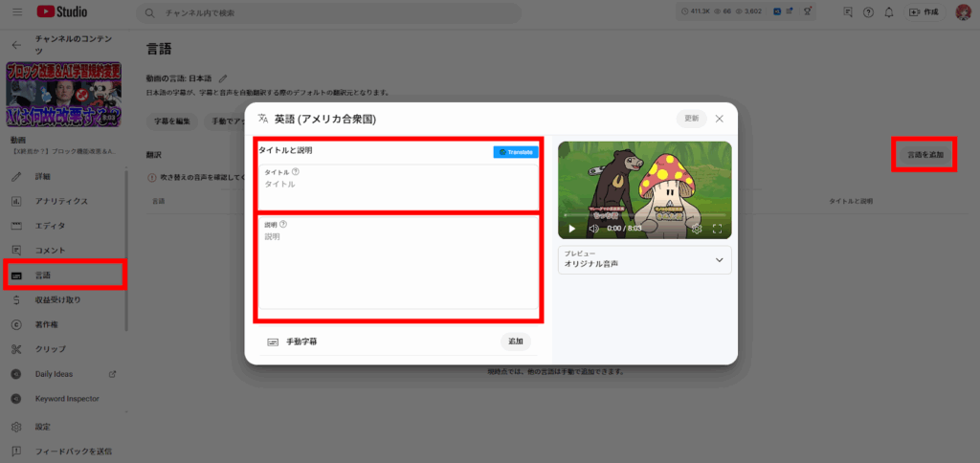Mute the preview video volume icon

pos(593,229)
